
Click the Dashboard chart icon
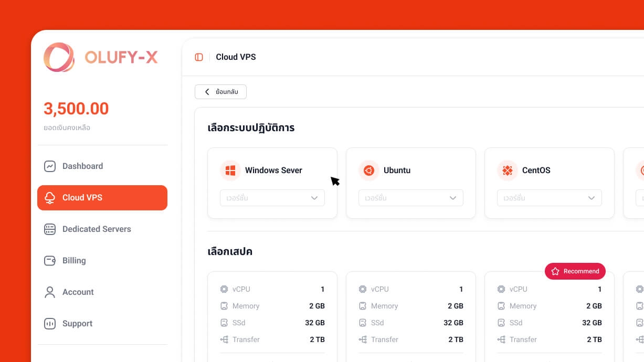(x=50, y=166)
